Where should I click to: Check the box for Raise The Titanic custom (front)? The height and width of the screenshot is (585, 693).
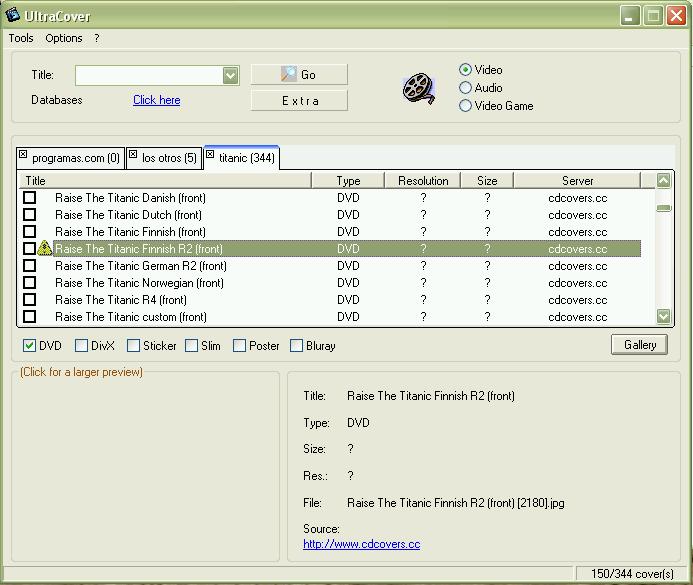coord(30,316)
